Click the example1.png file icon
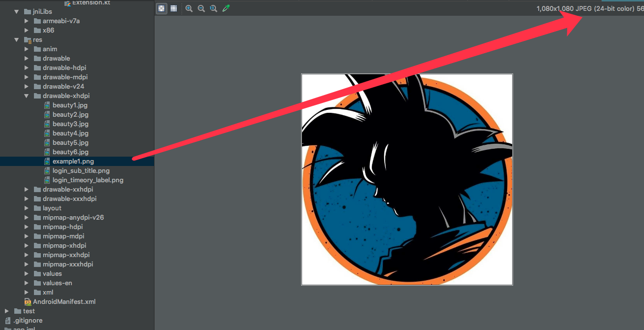 tap(47, 161)
